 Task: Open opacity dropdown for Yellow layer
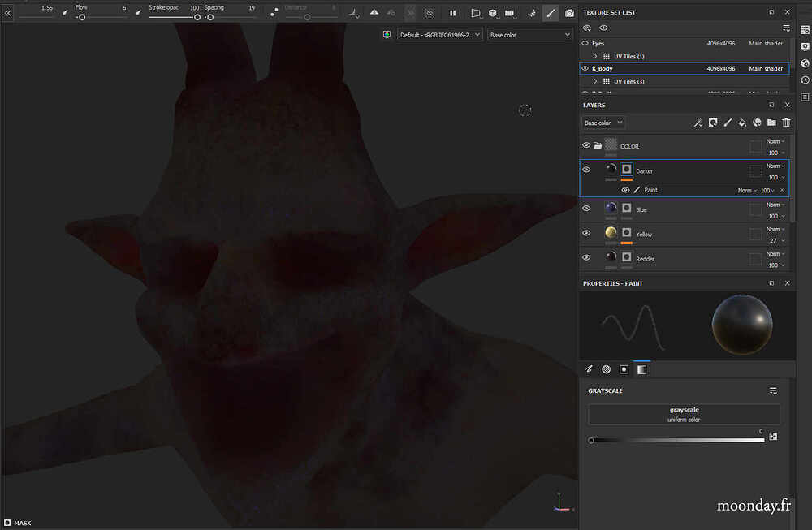point(776,241)
